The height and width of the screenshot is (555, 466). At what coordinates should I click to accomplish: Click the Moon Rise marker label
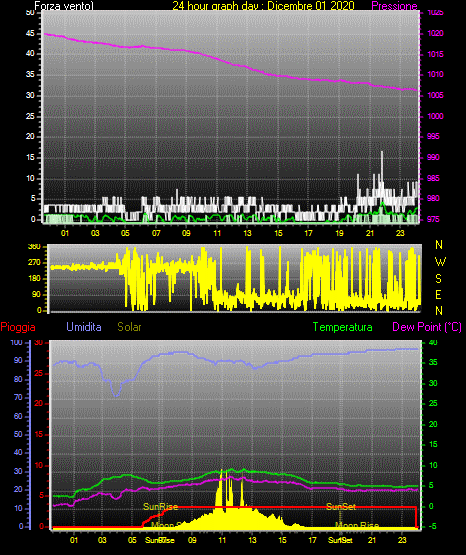pyautogui.click(x=357, y=525)
